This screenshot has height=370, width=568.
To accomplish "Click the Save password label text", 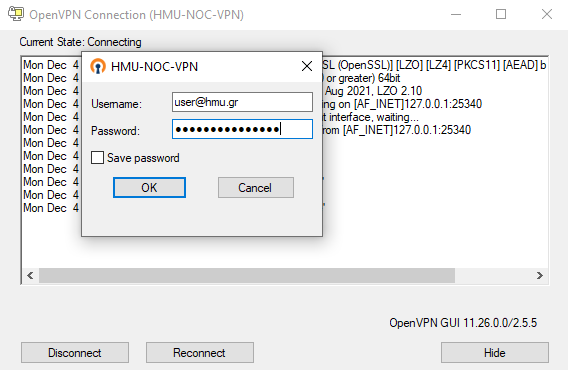I will (143, 158).
